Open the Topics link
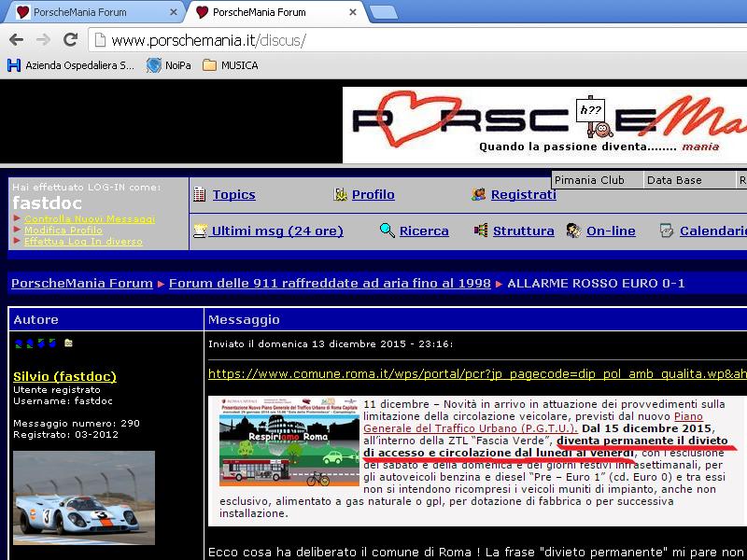Screen dimensions: 747x560 click(x=234, y=194)
